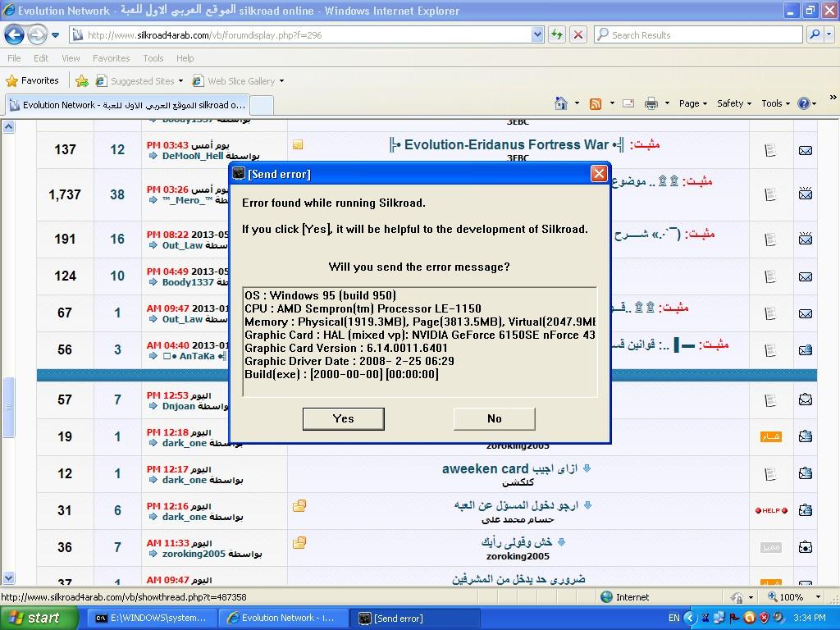The width and height of the screenshot is (840, 630).
Task: Click envelope status icon in 137 views row
Action: click(x=806, y=151)
